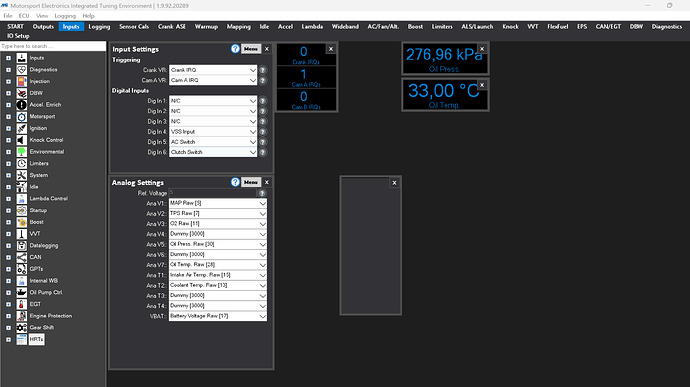Close the empty gray panel
Viewport: 690px width, 387px height.
(394, 183)
